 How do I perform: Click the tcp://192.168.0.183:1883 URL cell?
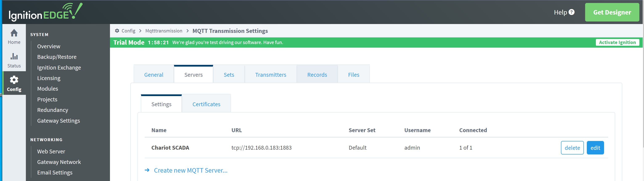pos(261,148)
